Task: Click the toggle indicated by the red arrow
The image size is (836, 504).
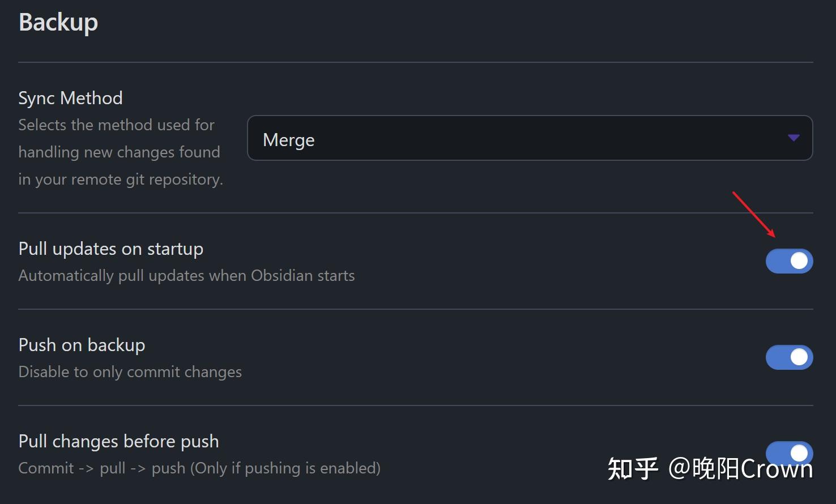Action: [x=789, y=260]
